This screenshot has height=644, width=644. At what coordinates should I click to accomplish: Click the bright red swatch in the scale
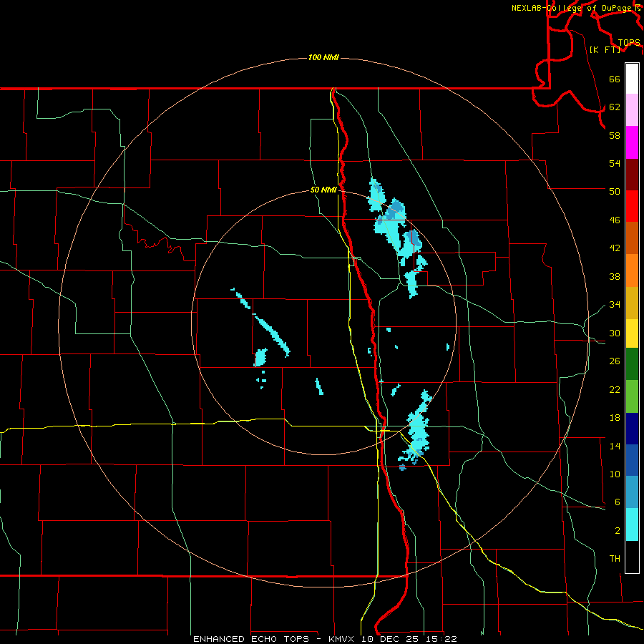tap(632, 206)
